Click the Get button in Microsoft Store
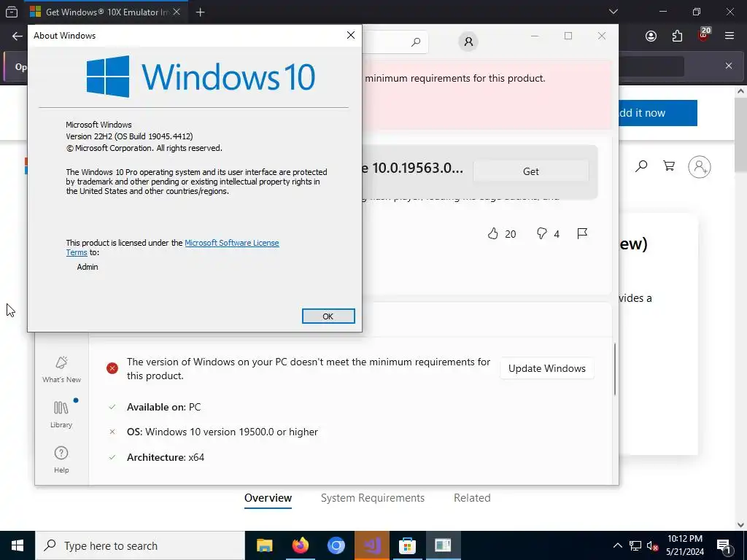The image size is (747, 560). pos(531,171)
